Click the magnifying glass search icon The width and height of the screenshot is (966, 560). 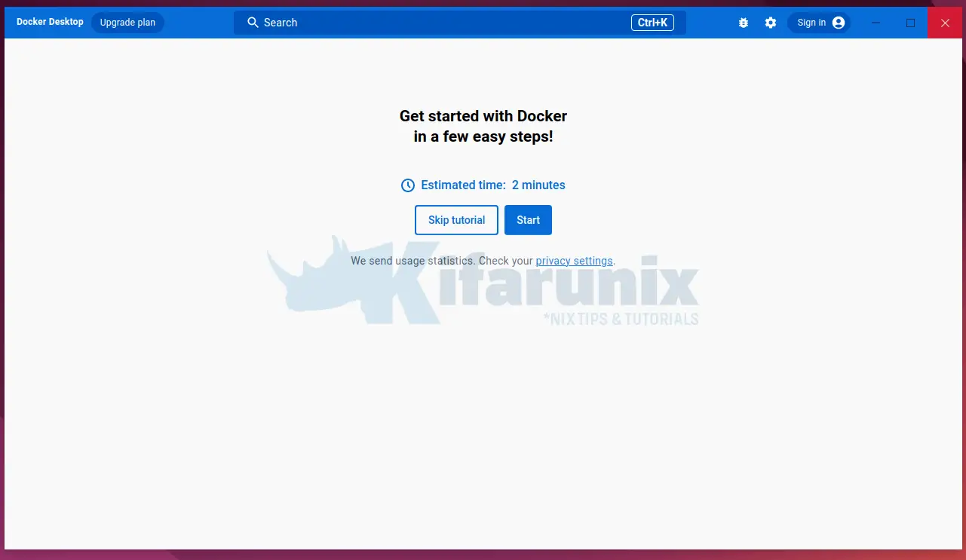(253, 23)
